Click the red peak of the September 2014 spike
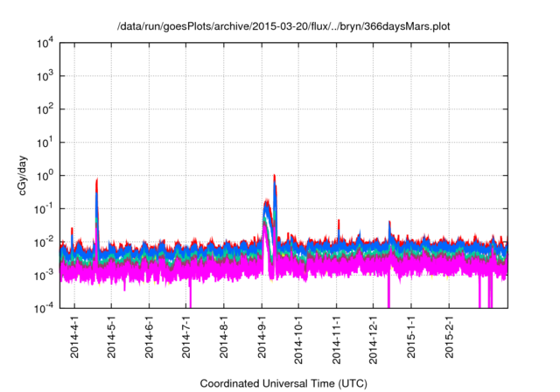This screenshot has width=560, height=392. pos(275,176)
